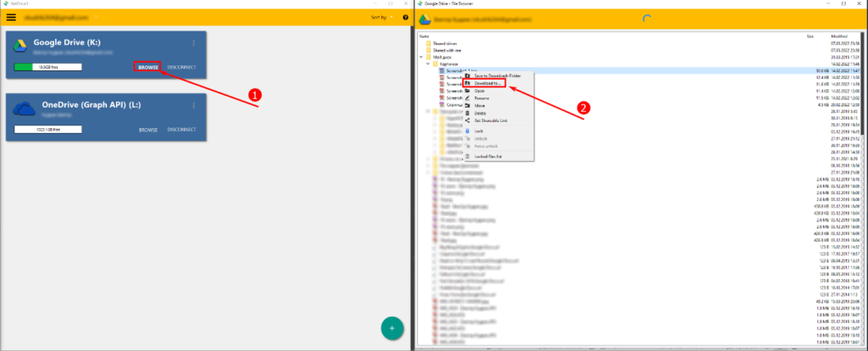
Task: Open the hamburger menu in NetDrive
Action: pyautogui.click(x=12, y=17)
